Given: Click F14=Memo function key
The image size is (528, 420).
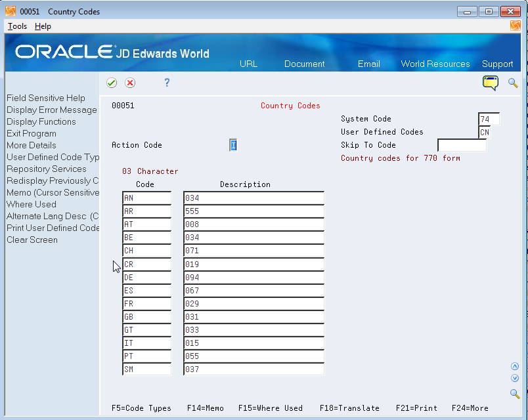Looking at the screenshot, I should click(x=206, y=408).
